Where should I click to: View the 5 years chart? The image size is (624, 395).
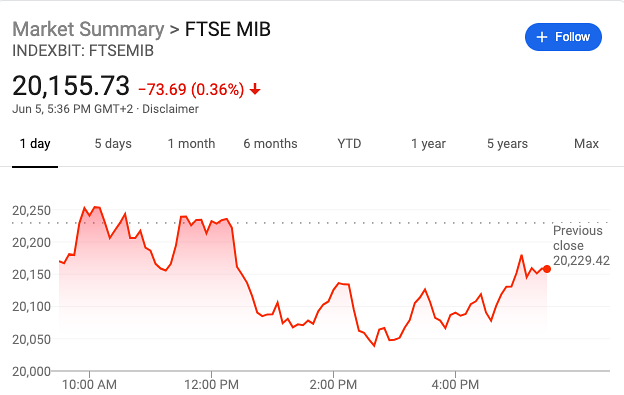[x=507, y=144]
